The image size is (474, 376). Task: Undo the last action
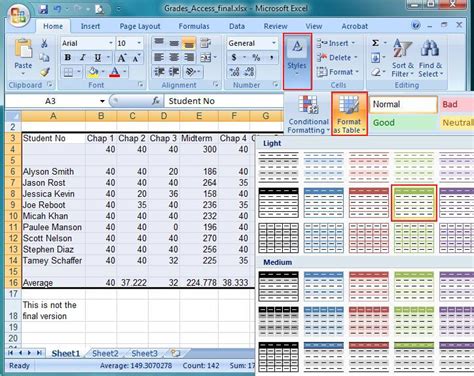[58, 9]
